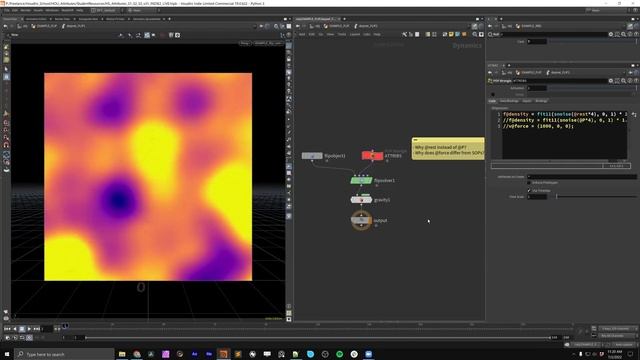This screenshot has height=360, width=640.
Task: Open the network view Layout menu
Action: [x=355, y=35]
